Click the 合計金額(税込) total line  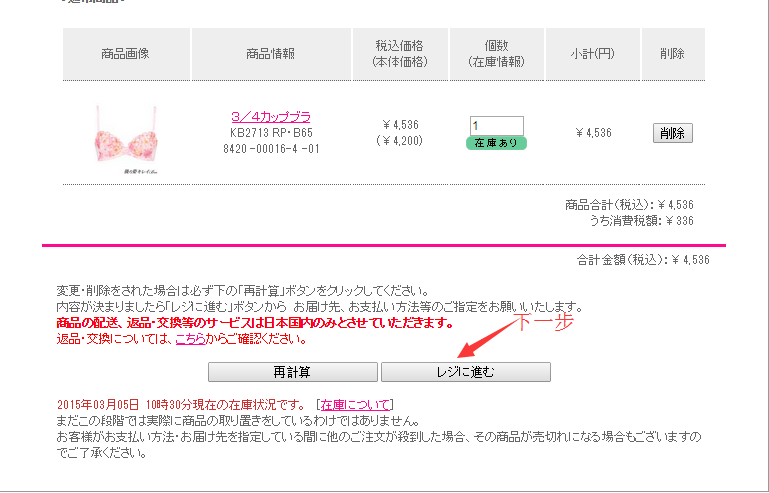643,260
